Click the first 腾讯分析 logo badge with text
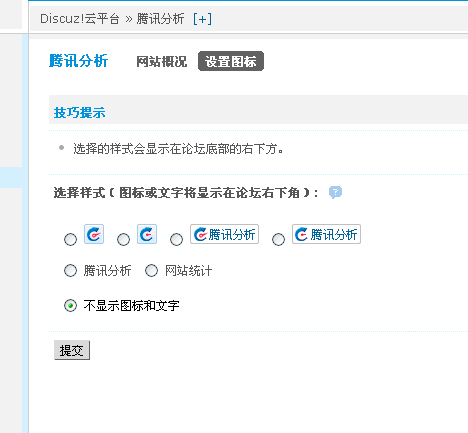This screenshot has height=433, width=468. click(x=224, y=234)
